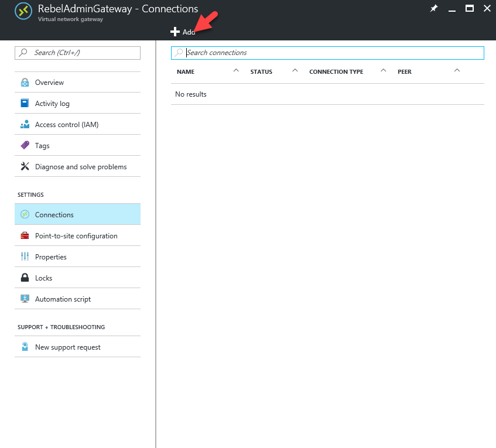Click the Automation script monitor icon
Viewport: 496px width, 448px height.
click(25, 299)
